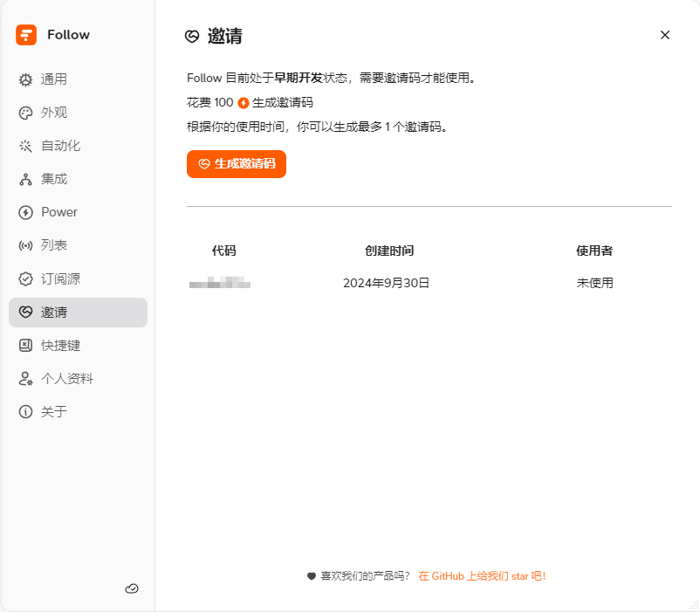Click the keyboard icon beside 快捷键
The width and height of the screenshot is (700, 612).
tap(25, 346)
